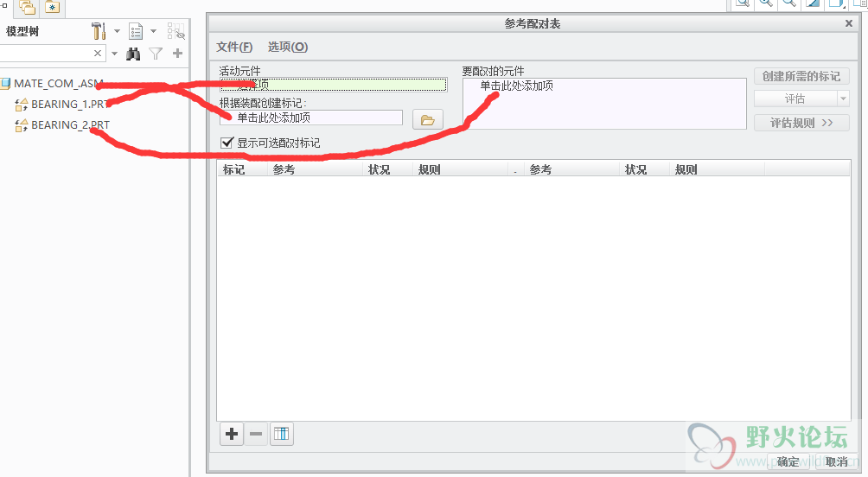Select BEARING_1.PRT in the model tree
The image size is (868, 477).
pyautogui.click(x=70, y=104)
